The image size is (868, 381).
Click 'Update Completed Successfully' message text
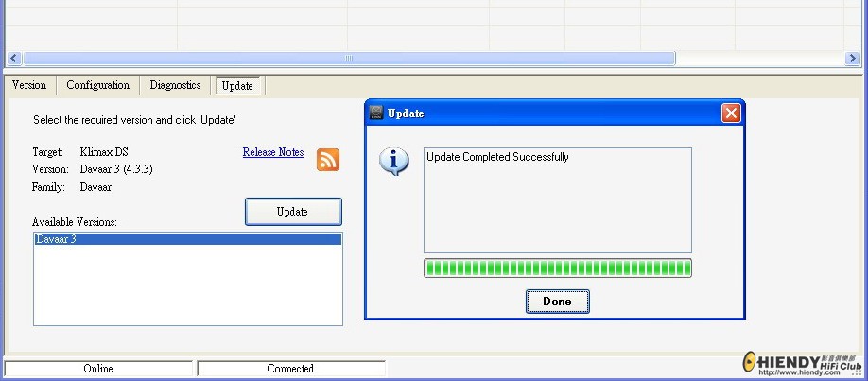click(x=497, y=157)
